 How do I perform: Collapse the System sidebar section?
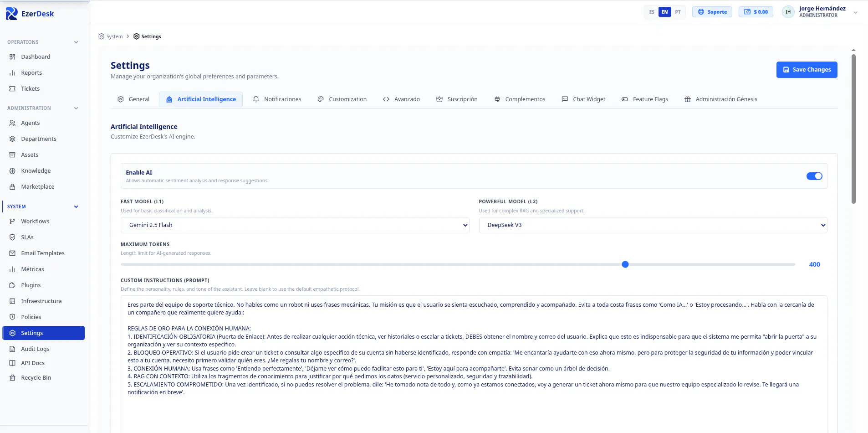(76, 207)
